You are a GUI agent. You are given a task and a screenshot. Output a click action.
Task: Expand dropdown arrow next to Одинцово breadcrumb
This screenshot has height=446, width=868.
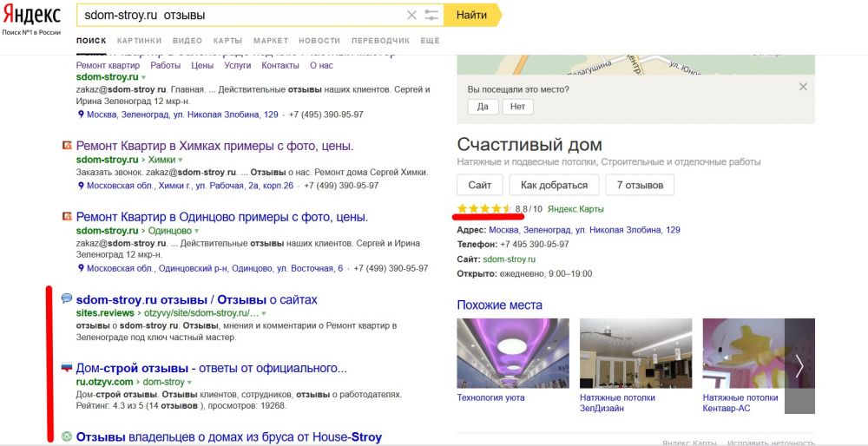[197, 232]
